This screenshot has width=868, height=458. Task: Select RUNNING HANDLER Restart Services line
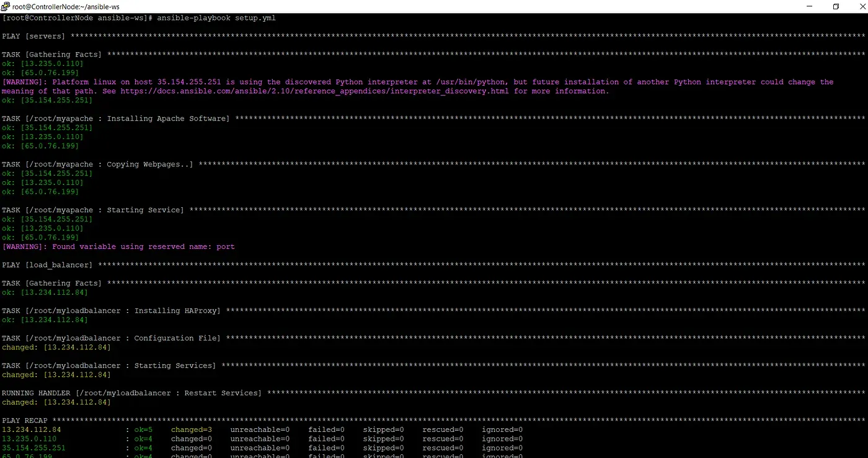(434, 393)
